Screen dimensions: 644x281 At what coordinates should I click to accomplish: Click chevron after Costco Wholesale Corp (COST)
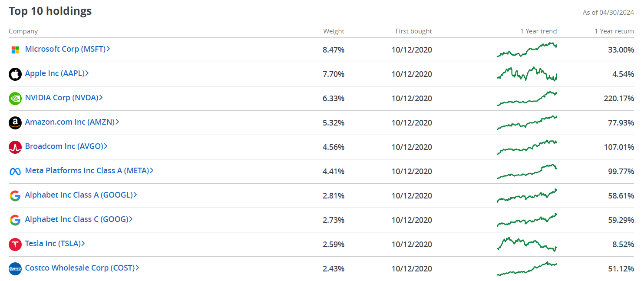tap(137, 268)
